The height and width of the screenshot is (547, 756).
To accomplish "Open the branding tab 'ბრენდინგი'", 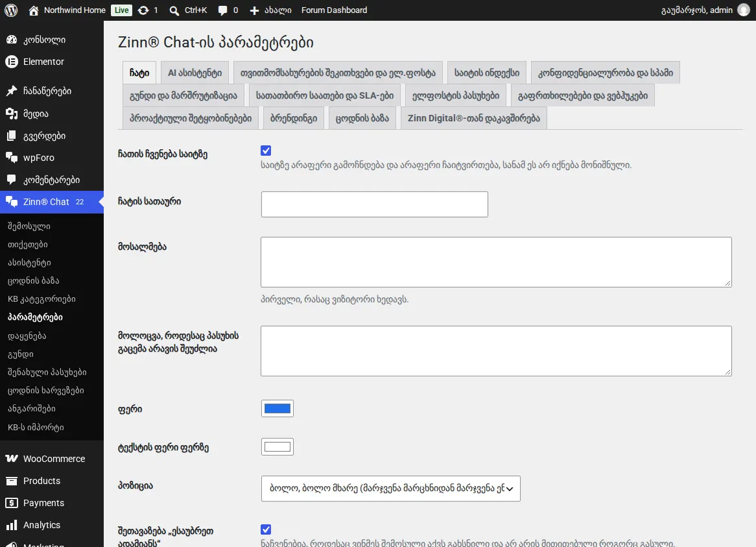I will tap(294, 118).
